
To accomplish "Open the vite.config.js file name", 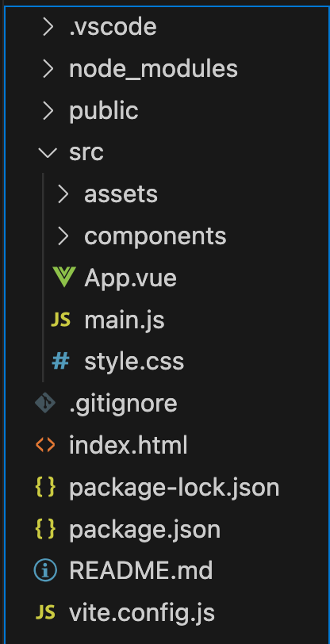I will (142, 613).
